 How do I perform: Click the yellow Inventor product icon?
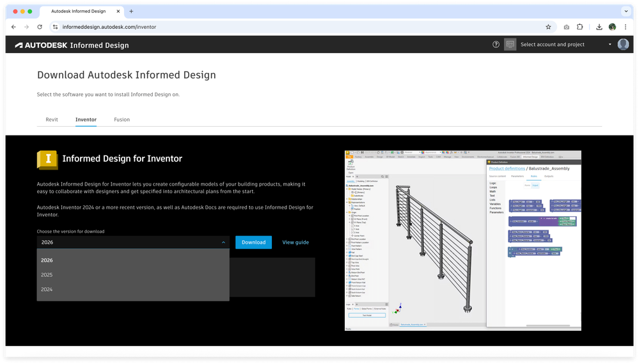pos(47,159)
